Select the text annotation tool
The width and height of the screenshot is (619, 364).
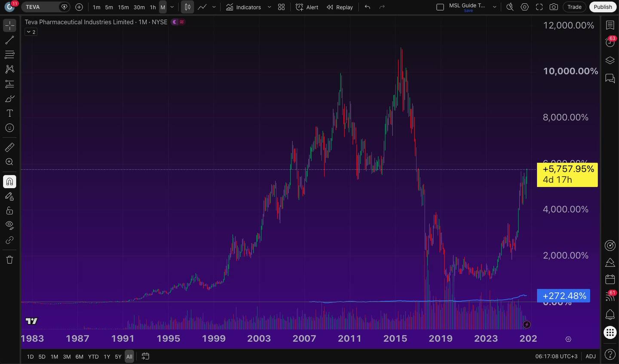[9, 113]
